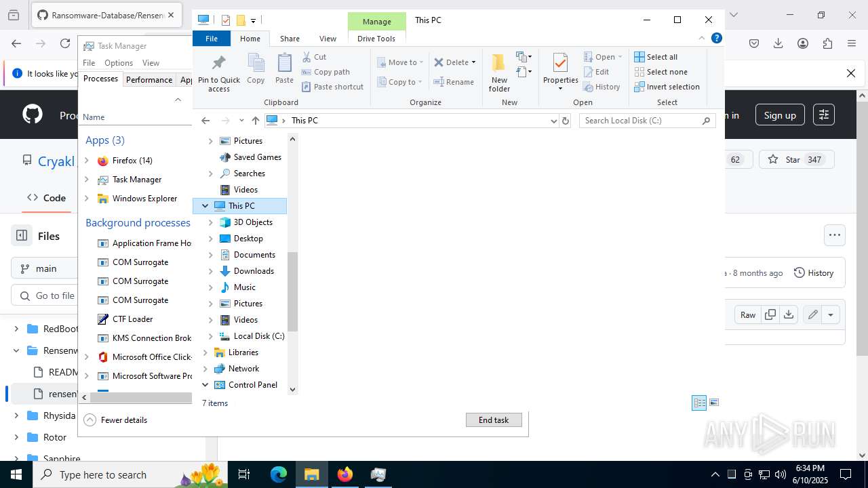Click the taskbar volume icon

click(x=781, y=474)
